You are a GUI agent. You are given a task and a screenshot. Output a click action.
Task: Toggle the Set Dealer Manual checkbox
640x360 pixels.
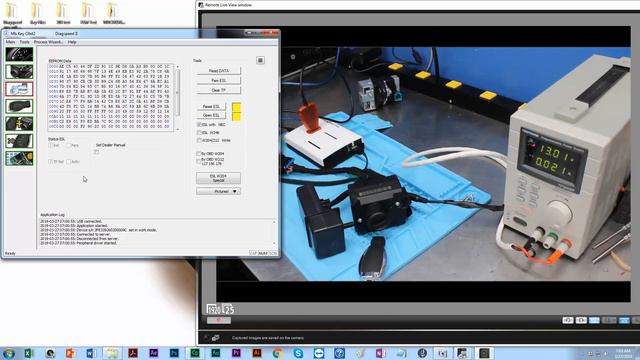click(x=97, y=152)
